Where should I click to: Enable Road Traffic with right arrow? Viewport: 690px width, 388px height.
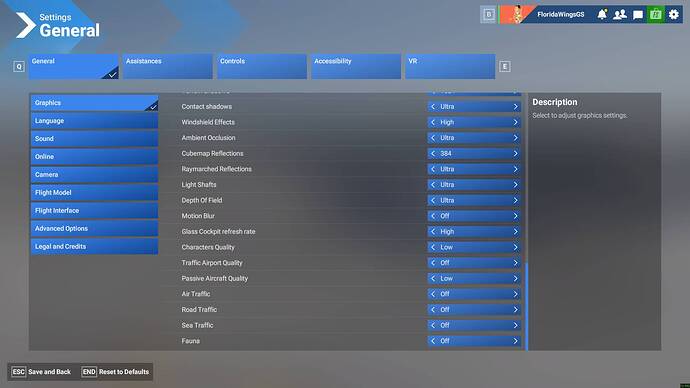pos(515,310)
